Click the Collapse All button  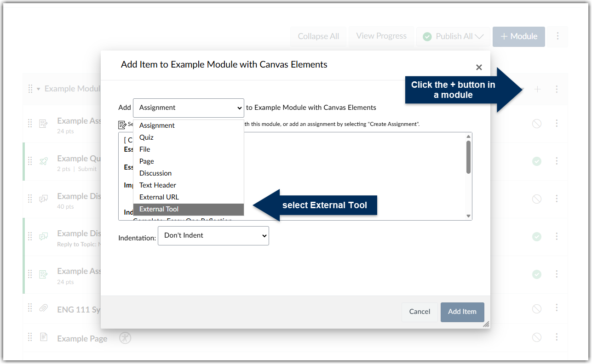318,36
